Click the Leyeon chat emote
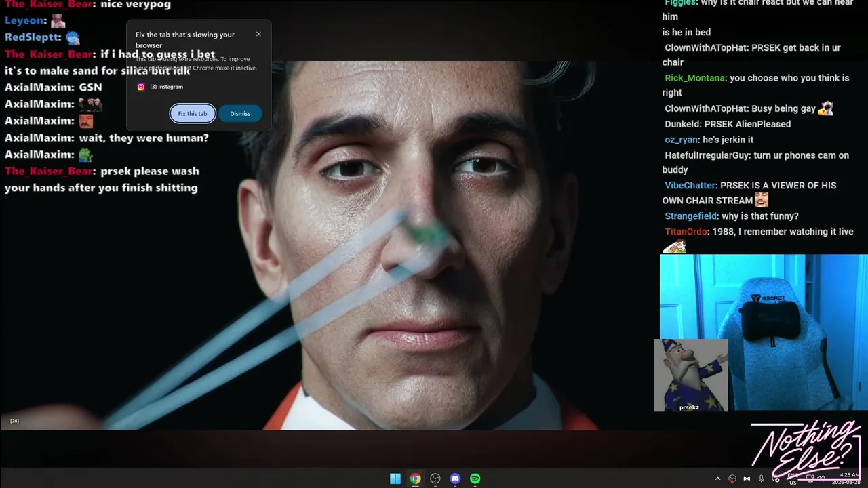This screenshot has width=868, height=488. (58, 21)
